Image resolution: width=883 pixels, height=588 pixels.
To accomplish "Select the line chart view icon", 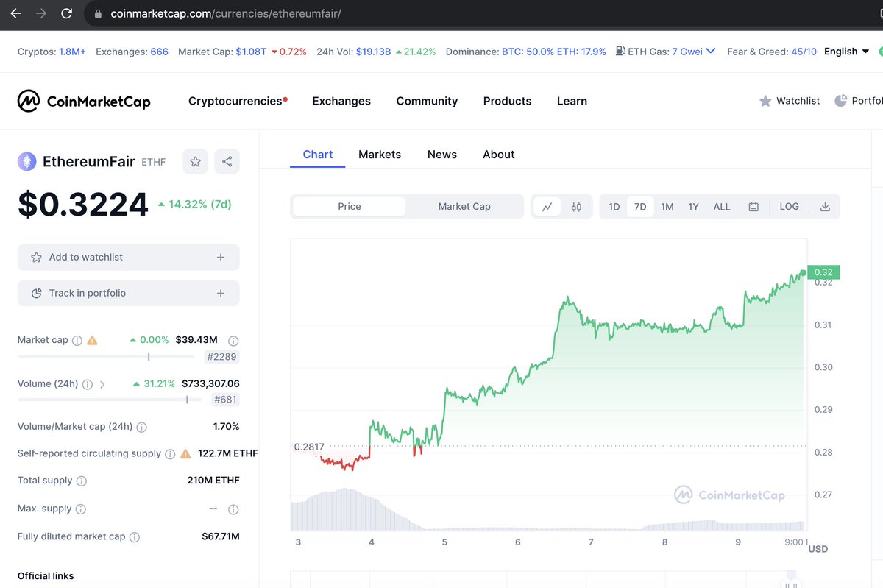I will pos(548,207).
